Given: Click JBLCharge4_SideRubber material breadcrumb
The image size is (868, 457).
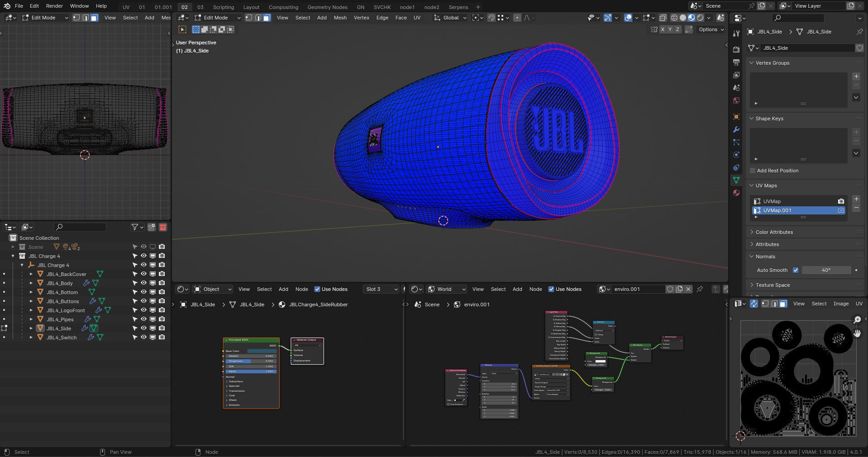Looking at the screenshot, I should coord(318,305).
